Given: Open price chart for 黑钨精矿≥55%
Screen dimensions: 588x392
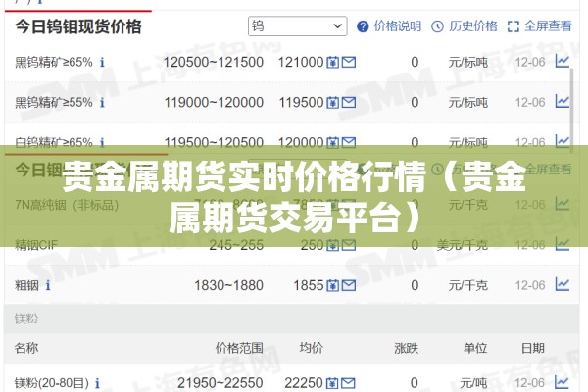Looking at the screenshot, I should [x=563, y=101].
